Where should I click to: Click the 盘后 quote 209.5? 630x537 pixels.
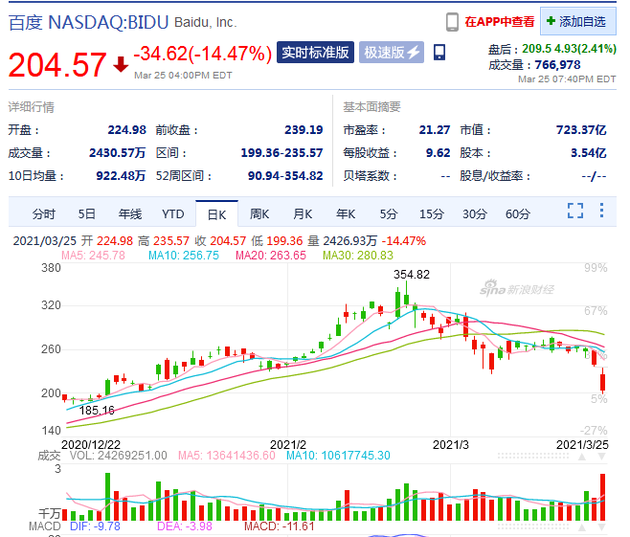coord(536,49)
